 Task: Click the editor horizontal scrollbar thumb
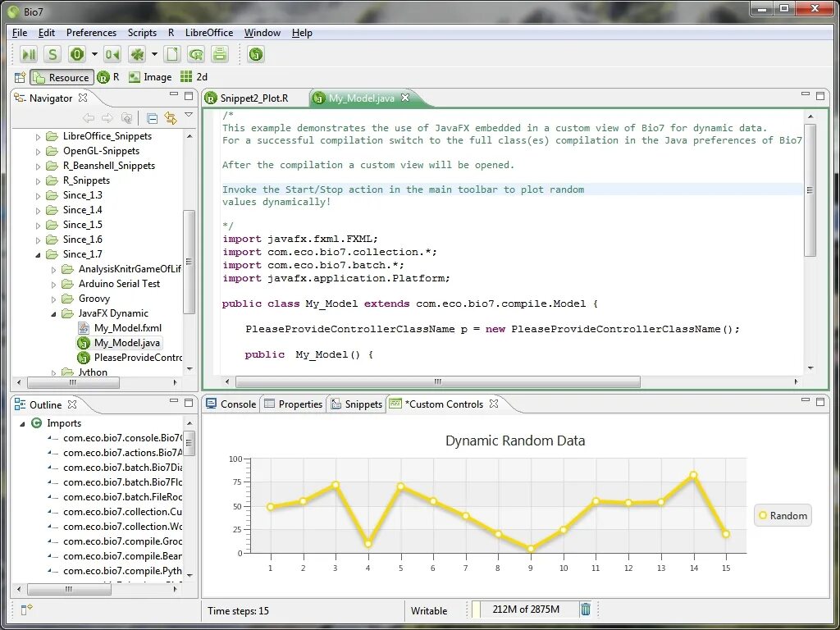pyautogui.click(x=438, y=382)
